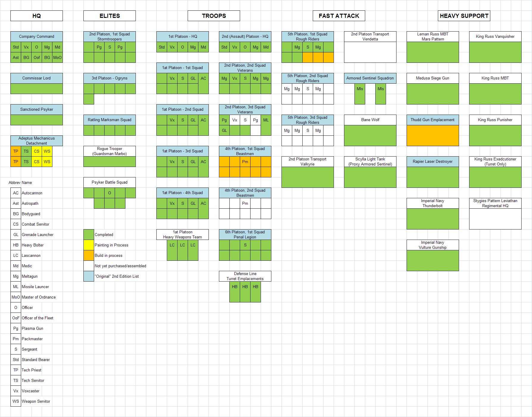Click the Autocannon legend entry
Viewport: 532px width, 417px height.
[32, 193]
